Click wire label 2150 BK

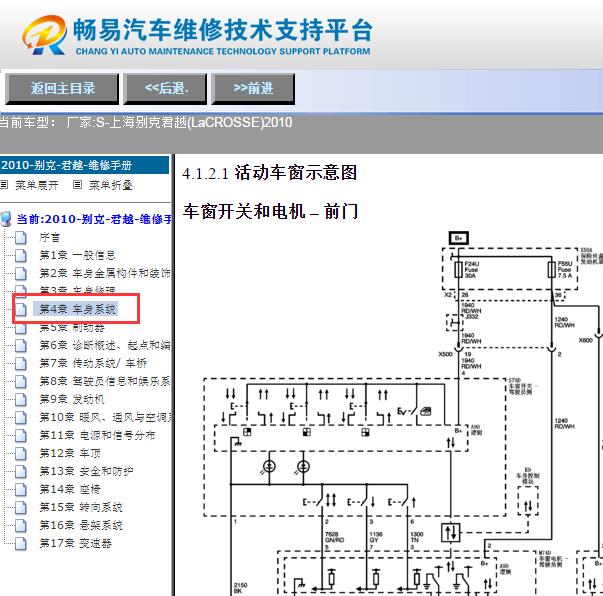click(x=240, y=588)
